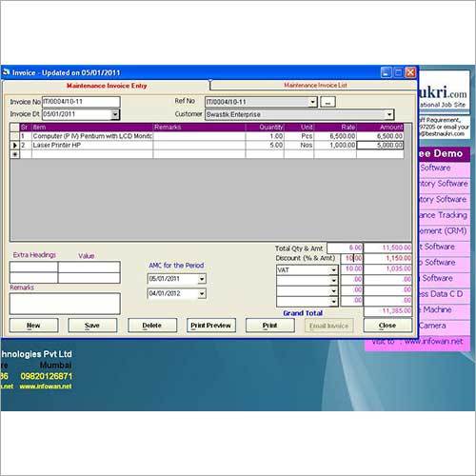Click the new row asterisk marker
This screenshot has height=476, width=476.
(14, 154)
